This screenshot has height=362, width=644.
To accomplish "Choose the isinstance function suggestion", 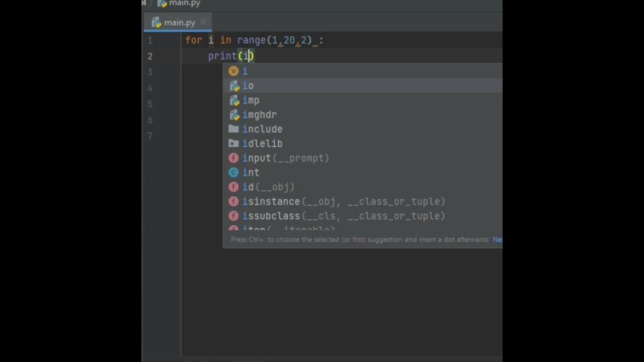I will point(362,202).
